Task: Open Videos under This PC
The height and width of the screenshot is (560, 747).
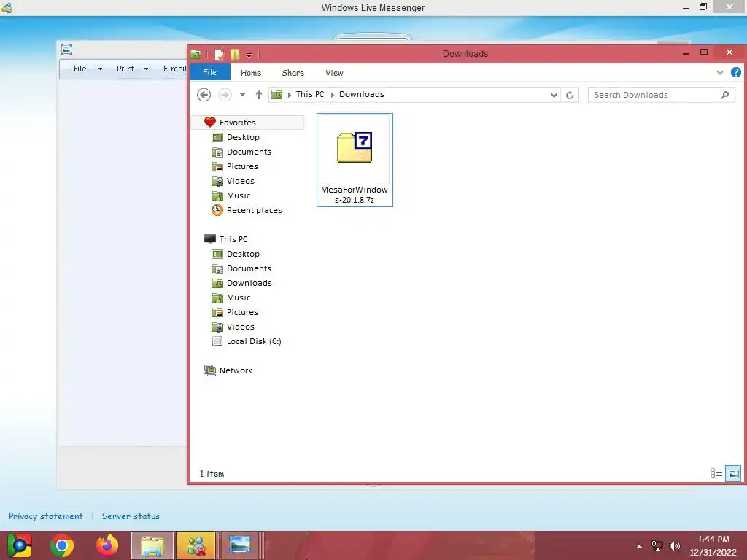Action: tap(240, 327)
